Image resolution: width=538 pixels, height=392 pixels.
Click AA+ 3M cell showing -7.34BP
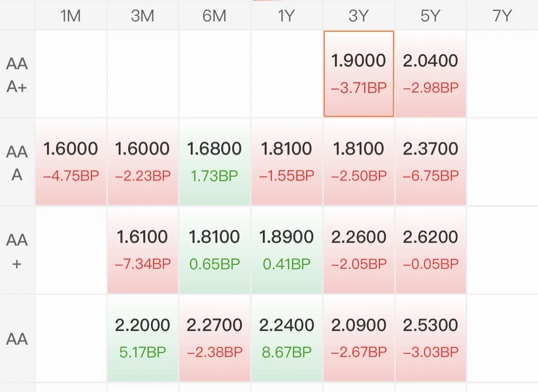pyautogui.click(x=142, y=250)
